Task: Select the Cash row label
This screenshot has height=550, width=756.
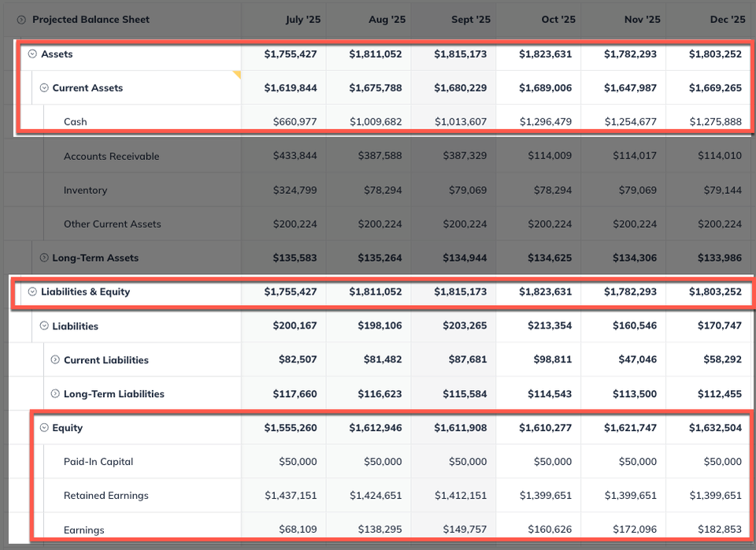Action: pos(76,121)
